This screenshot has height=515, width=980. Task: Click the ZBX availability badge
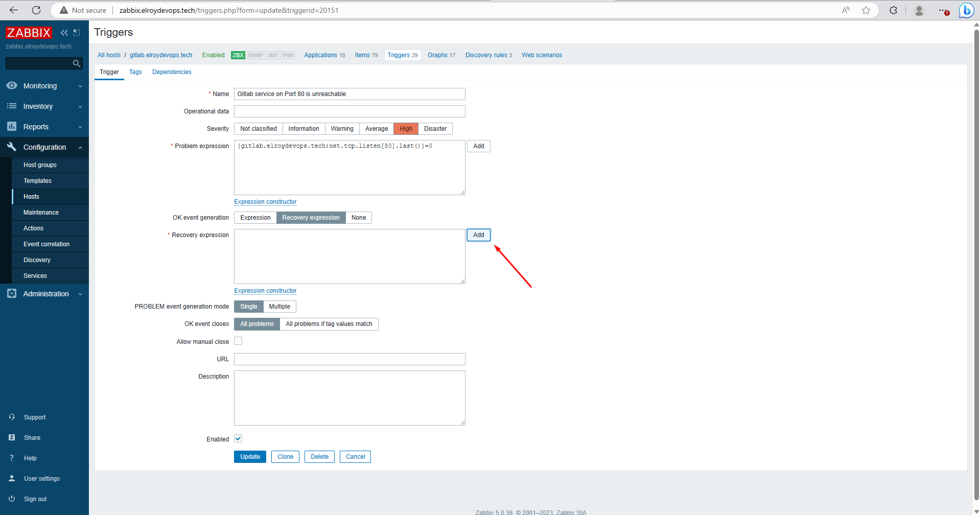238,55
